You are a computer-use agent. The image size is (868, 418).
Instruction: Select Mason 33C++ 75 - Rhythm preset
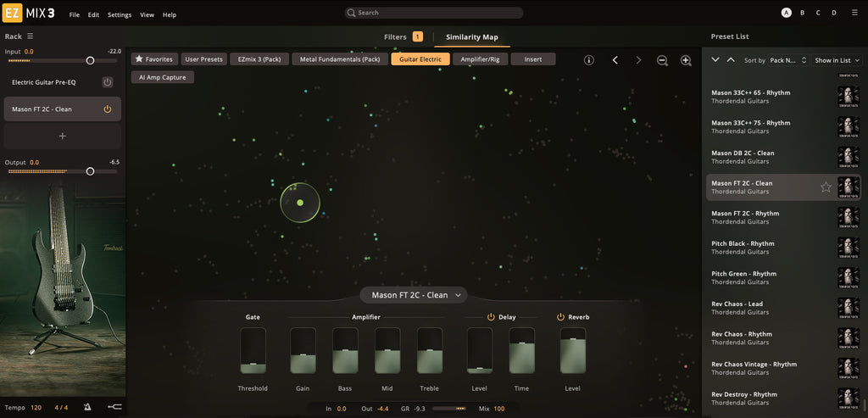coord(783,127)
